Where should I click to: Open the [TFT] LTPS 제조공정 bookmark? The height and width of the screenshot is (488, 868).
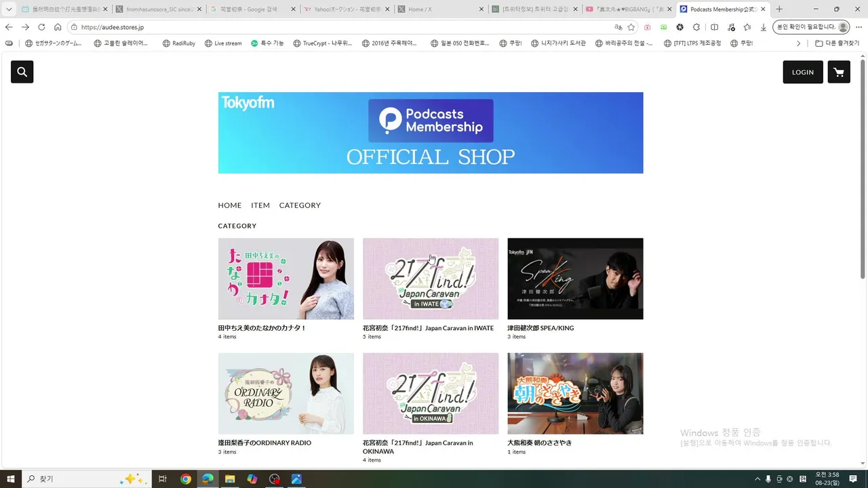692,43
